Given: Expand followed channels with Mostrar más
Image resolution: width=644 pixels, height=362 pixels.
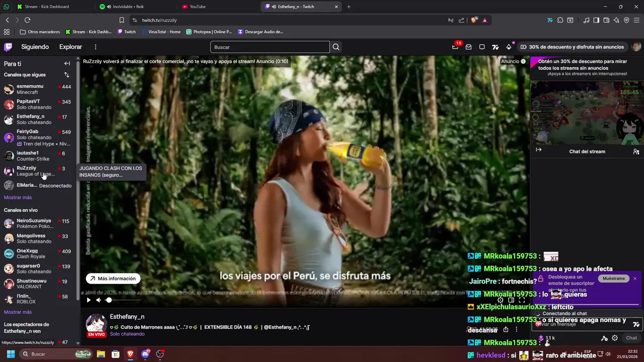Looking at the screenshot, I should 18,198.
